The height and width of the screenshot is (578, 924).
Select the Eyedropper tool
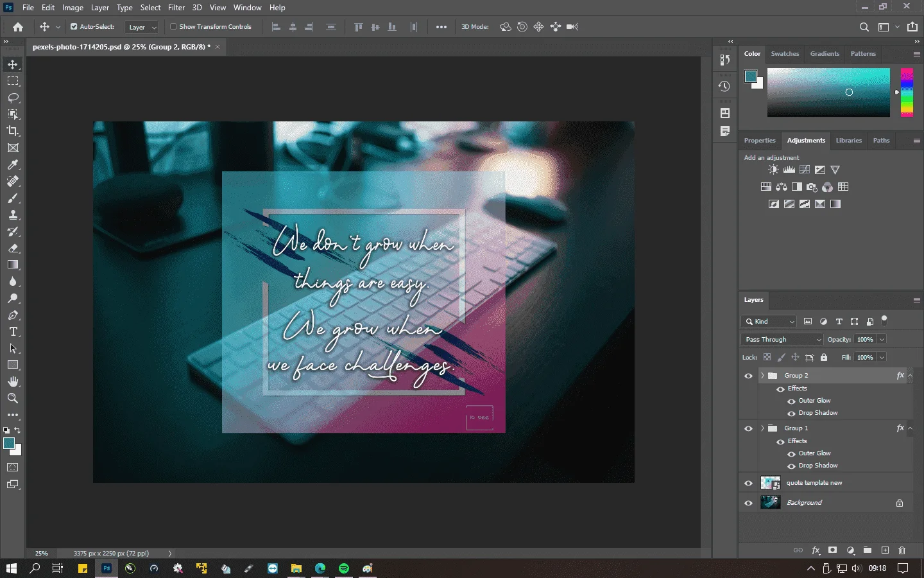click(13, 164)
